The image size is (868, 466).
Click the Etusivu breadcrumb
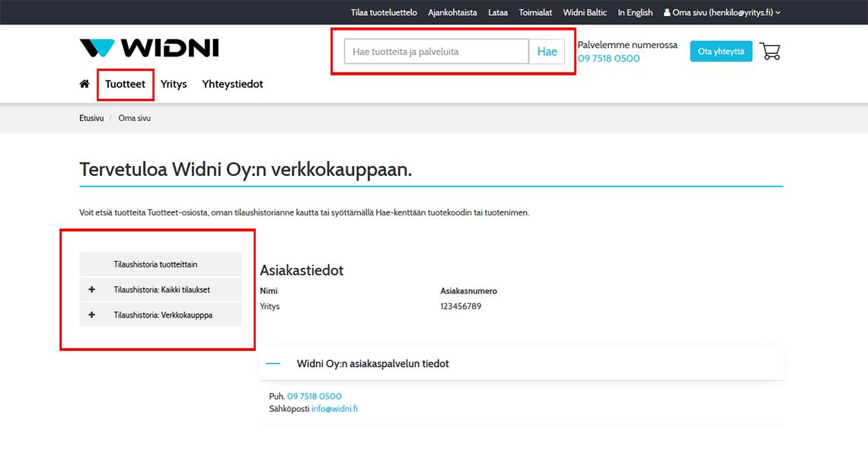[91, 118]
